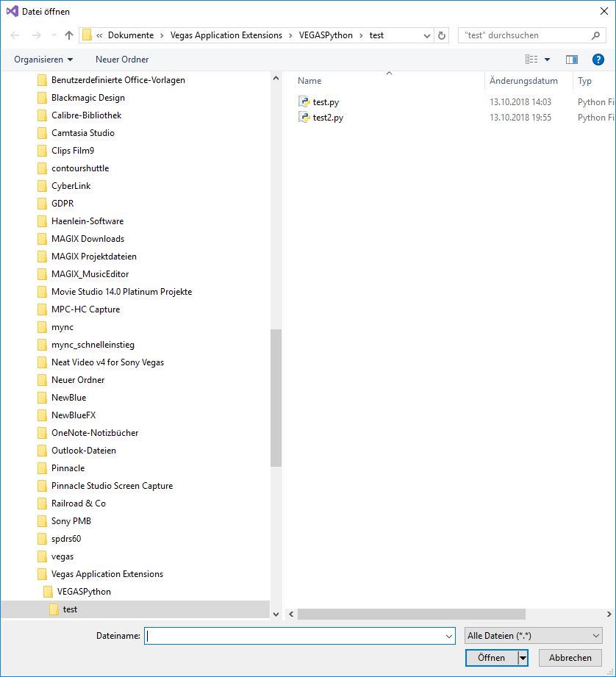
Task: Click the Neuer Ordner toolbar item
Action: [x=122, y=60]
